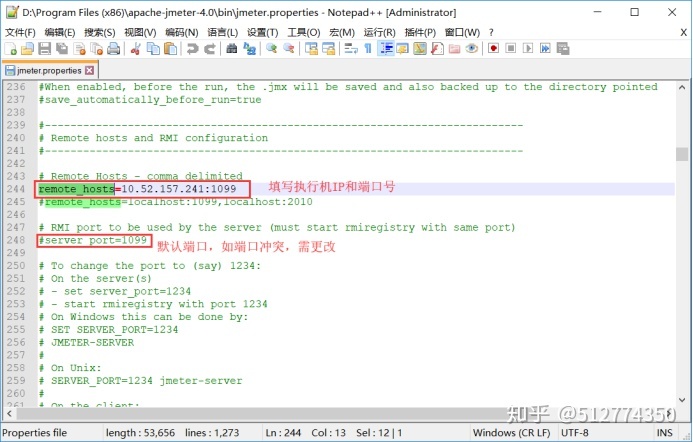
Task: Click line number 244 in the margin
Action: point(16,189)
